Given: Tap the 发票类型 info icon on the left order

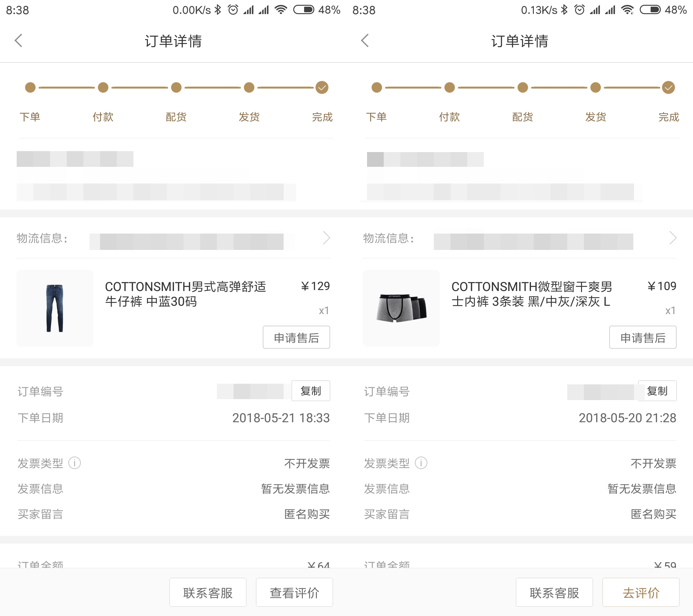Looking at the screenshot, I should tap(75, 463).
